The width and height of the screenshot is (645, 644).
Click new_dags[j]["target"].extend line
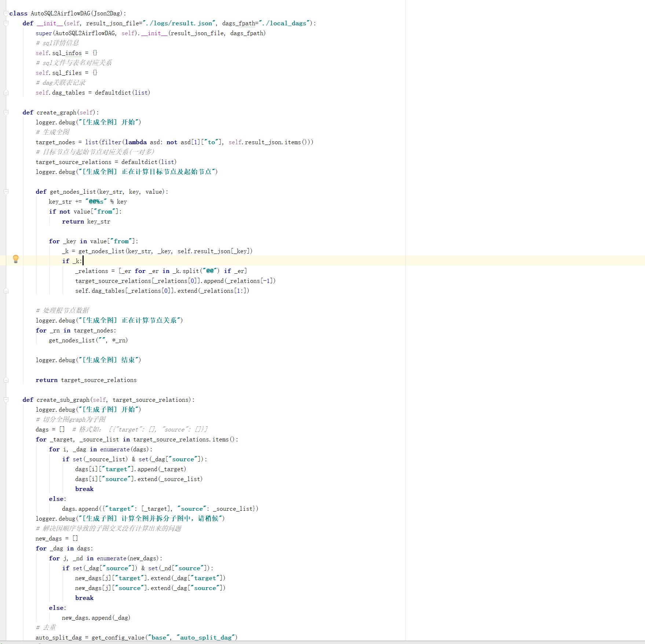pos(150,578)
